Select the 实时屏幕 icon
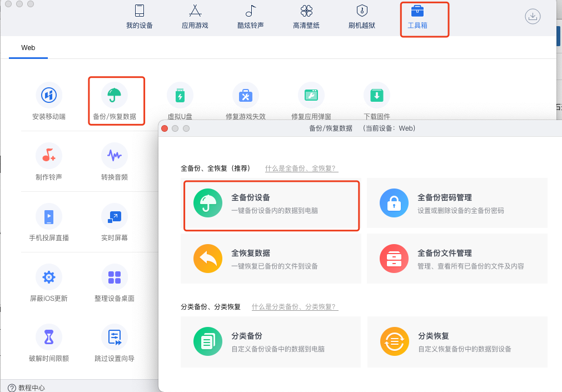 (115, 216)
